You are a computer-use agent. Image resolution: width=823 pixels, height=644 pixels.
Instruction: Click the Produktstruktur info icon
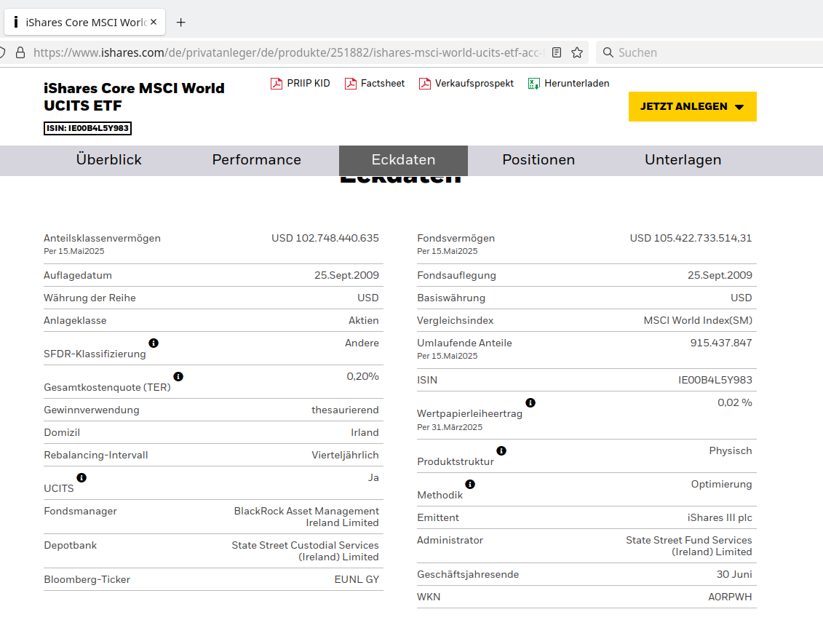tap(501, 450)
